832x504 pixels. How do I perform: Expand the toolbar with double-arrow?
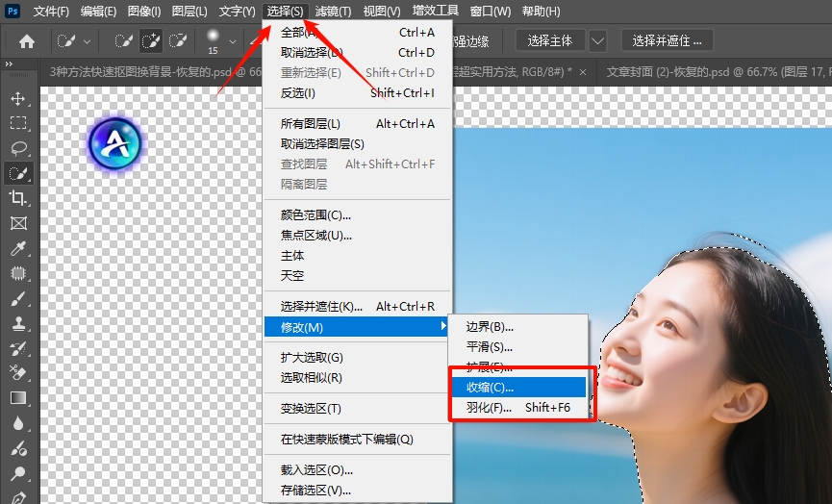(9, 63)
